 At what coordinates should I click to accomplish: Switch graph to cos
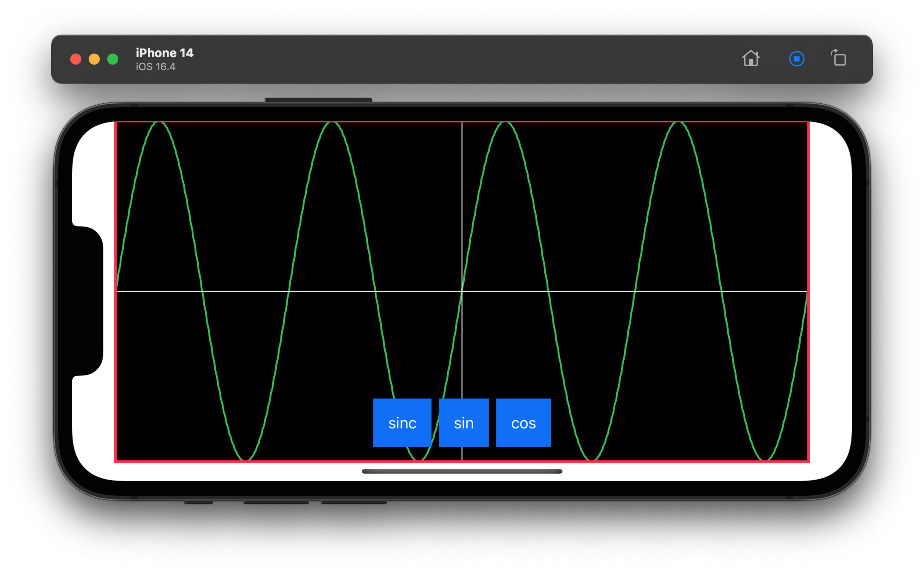[523, 423]
